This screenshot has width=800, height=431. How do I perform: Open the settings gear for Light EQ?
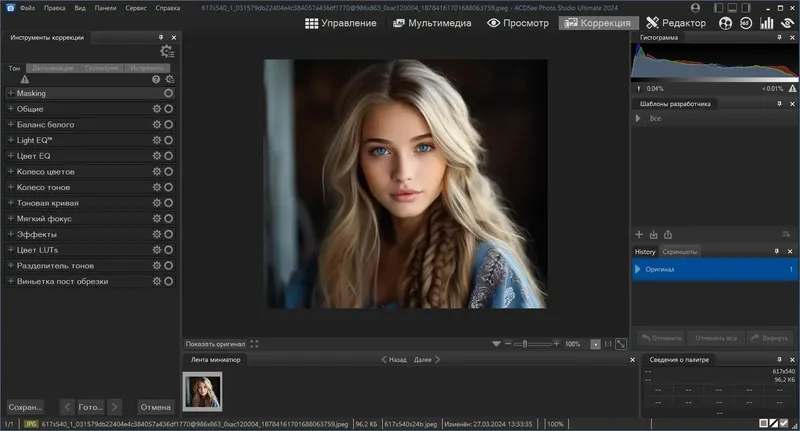(157, 140)
